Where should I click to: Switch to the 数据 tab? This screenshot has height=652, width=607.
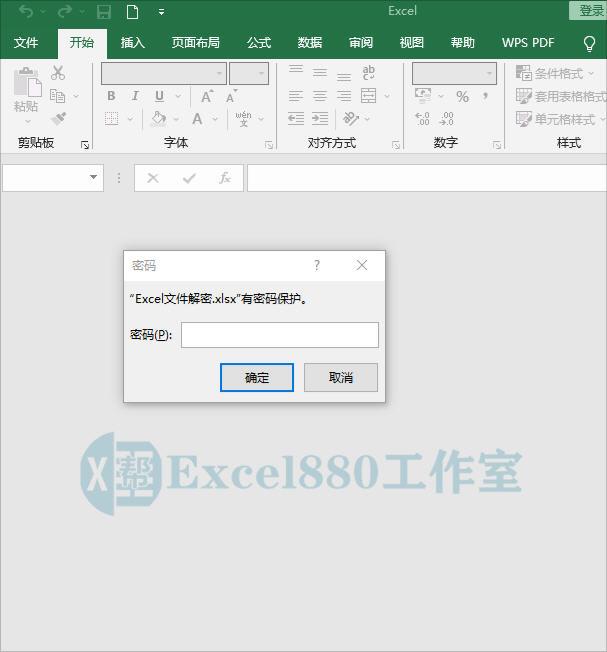pos(310,42)
